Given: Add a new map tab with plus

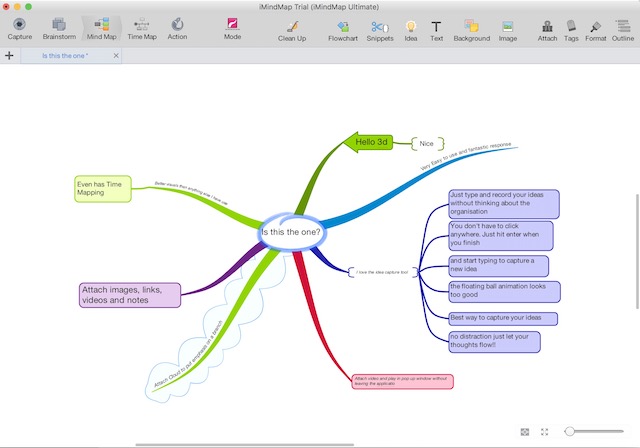Looking at the screenshot, I should [x=9, y=55].
